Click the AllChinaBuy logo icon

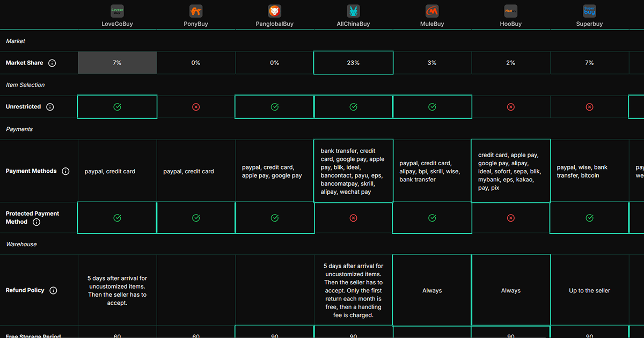point(353,11)
